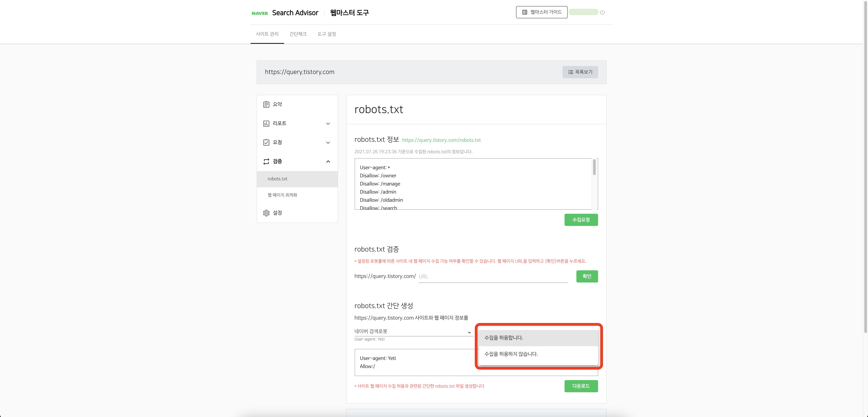868x417 pixels.
Task: Click the Search Advisor title link
Action: 295,13
